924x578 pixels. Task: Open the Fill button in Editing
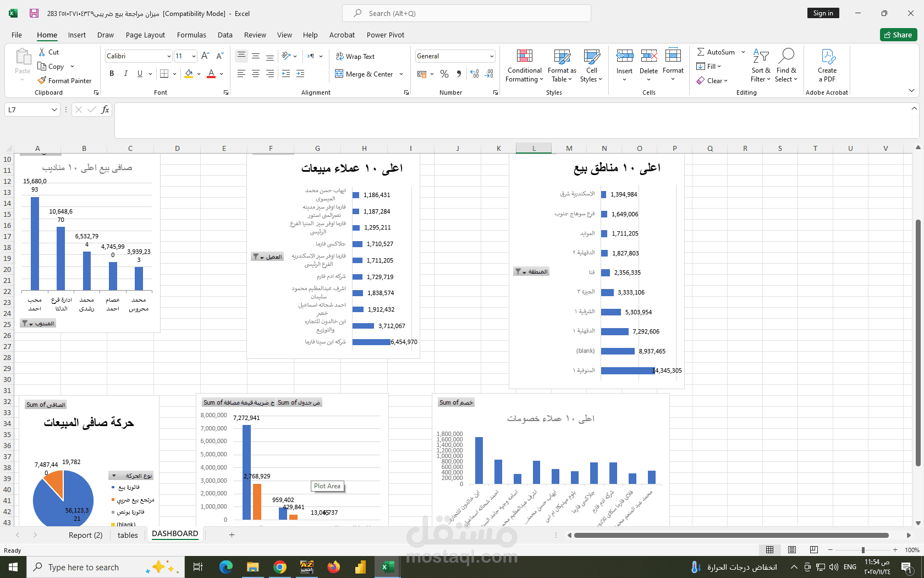[708, 66]
